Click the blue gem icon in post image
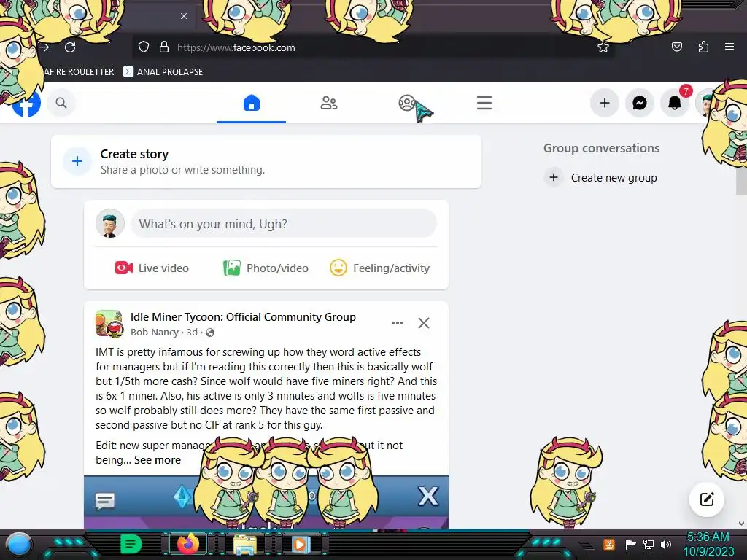 click(x=182, y=497)
